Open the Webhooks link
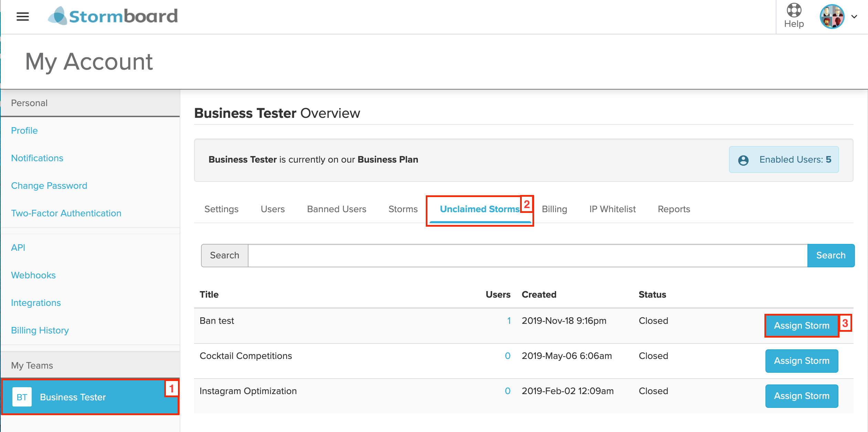Image resolution: width=868 pixels, height=432 pixels. coord(33,275)
